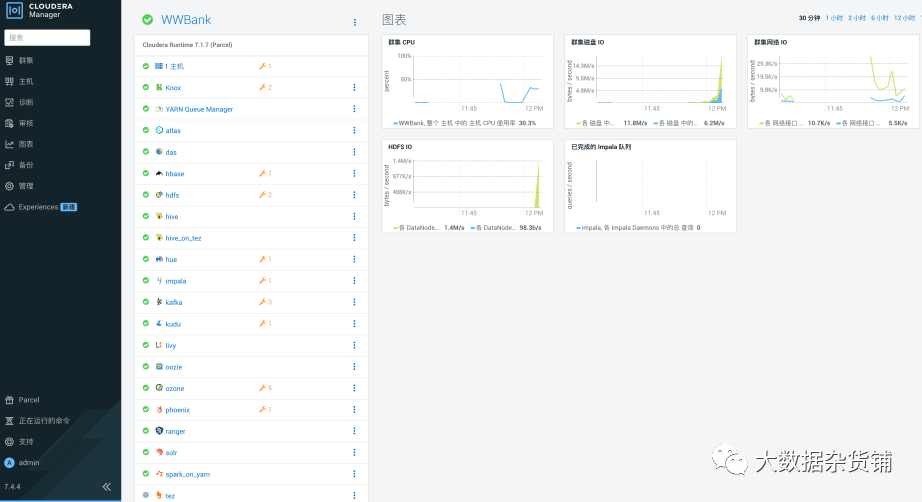Open the 诊断 sidebar menu
922x502 pixels.
19,102
